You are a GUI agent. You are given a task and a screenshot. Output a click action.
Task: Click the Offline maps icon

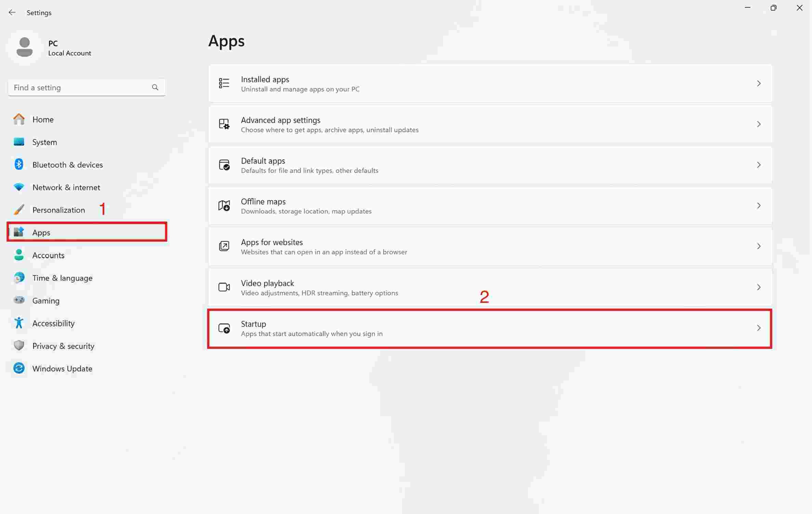pos(224,205)
